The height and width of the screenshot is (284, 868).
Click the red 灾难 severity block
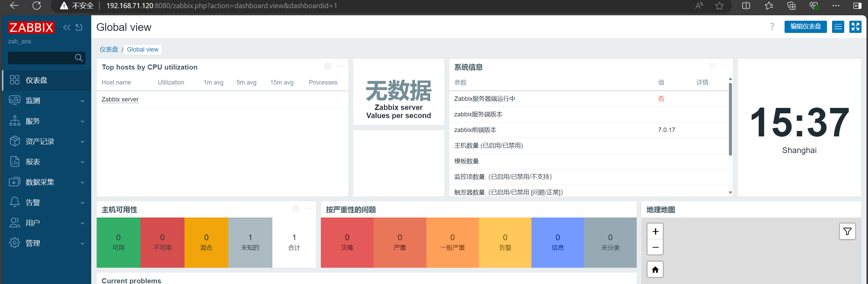click(347, 243)
